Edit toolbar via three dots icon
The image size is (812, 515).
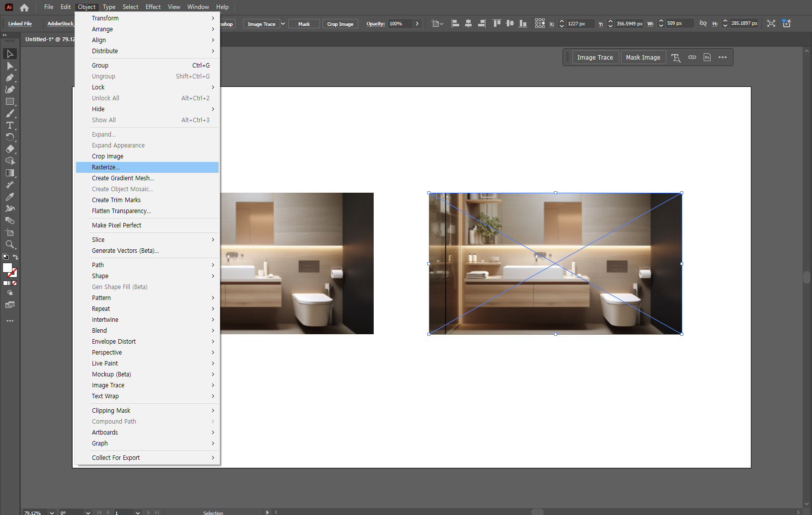click(10, 321)
